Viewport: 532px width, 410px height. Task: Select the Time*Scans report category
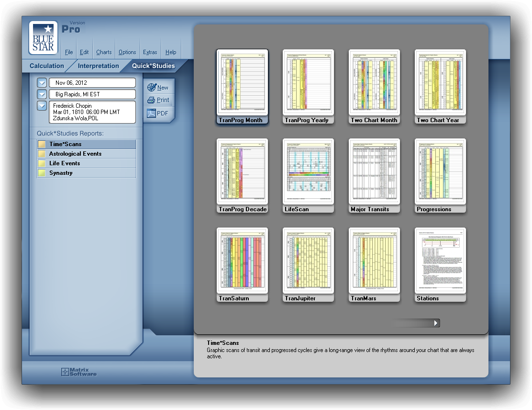point(87,144)
